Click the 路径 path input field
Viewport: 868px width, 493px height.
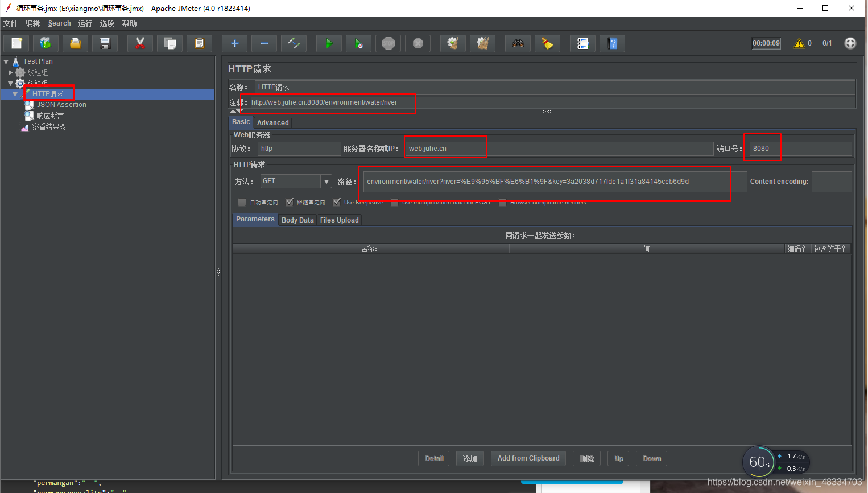(x=555, y=182)
